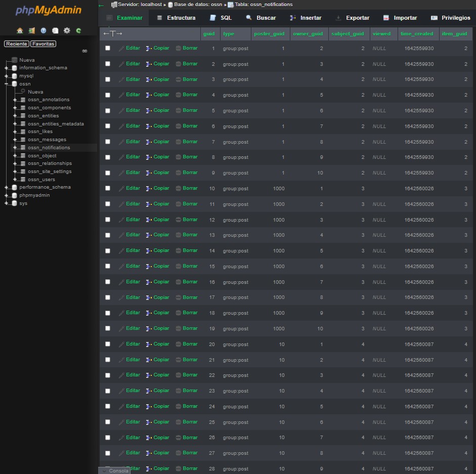Collapse the ossn database tree node
The height and width of the screenshot is (474, 476).
point(7,84)
